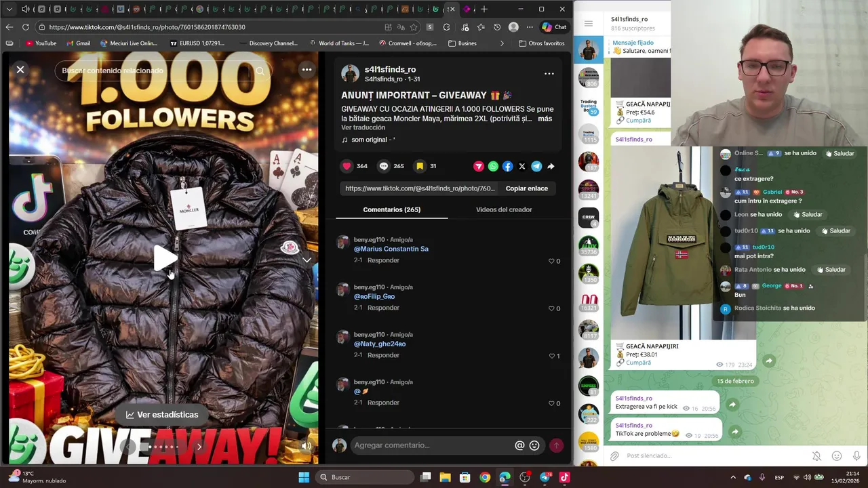Open YouTube bookmark
The image size is (868, 488).
(x=41, y=43)
